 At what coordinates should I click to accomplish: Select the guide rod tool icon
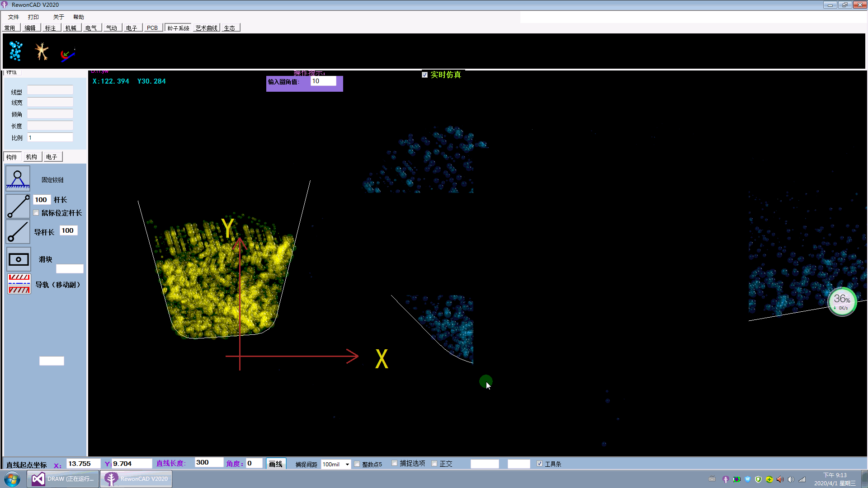point(18,232)
